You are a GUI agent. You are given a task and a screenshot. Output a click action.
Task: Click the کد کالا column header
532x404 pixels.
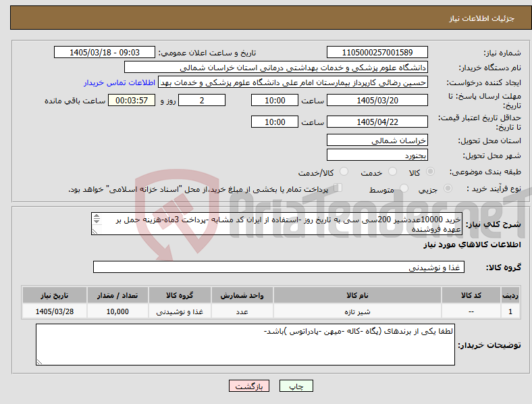pyautogui.click(x=471, y=295)
